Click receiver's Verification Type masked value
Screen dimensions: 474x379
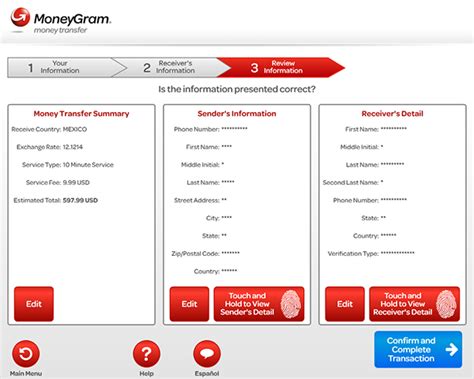click(397, 253)
